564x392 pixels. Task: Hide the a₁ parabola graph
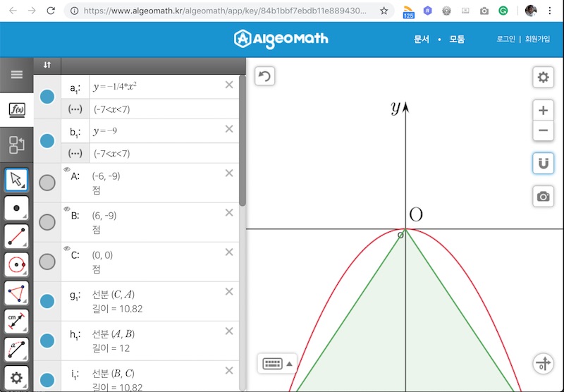click(47, 97)
